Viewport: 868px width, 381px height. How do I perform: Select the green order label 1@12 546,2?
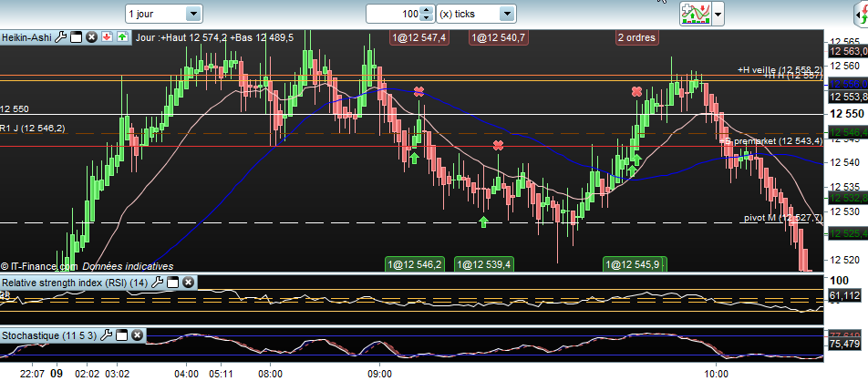pyautogui.click(x=415, y=264)
